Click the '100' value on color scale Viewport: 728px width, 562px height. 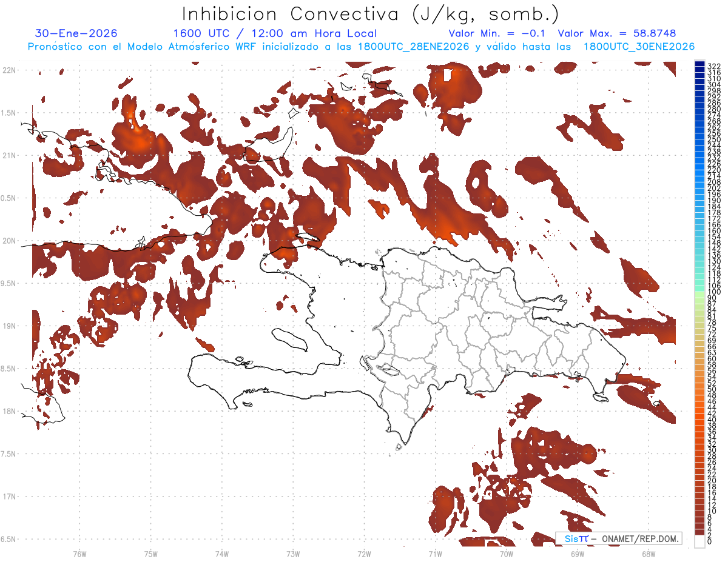(714, 292)
